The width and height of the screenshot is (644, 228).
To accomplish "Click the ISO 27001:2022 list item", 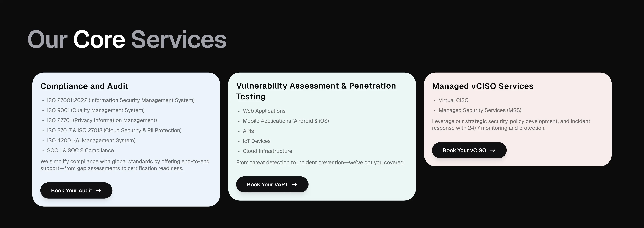I will pos(121,100).
